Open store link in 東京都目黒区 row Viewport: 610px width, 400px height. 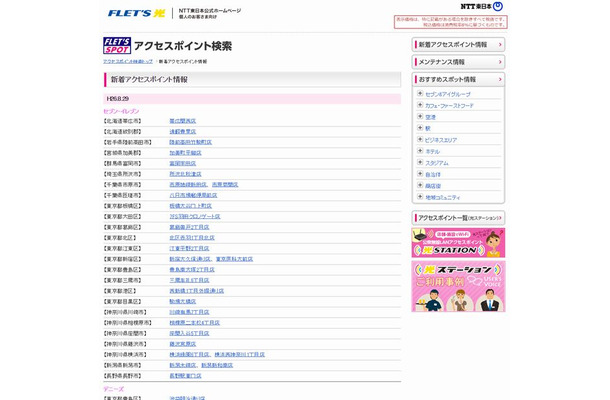point(182,302)
